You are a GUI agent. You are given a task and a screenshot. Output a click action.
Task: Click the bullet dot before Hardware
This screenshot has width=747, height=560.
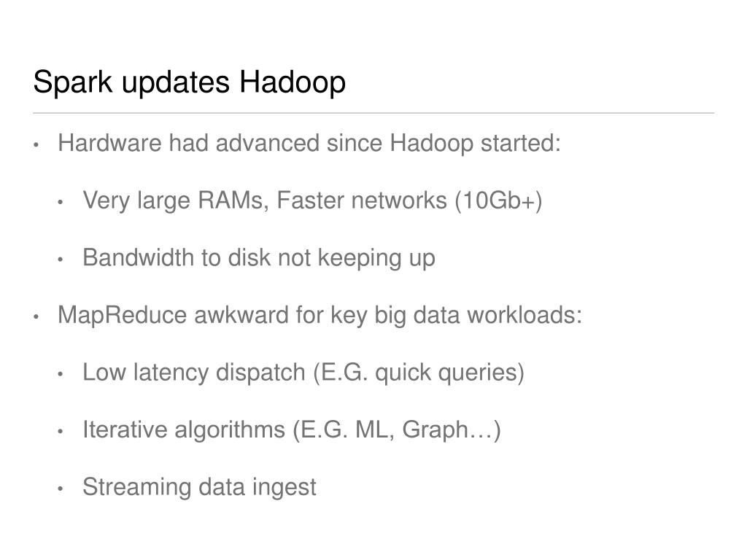pos(36,144)
